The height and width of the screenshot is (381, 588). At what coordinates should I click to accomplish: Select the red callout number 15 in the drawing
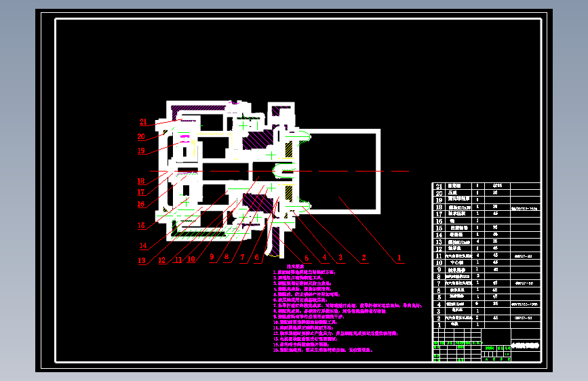coord(141,225)
